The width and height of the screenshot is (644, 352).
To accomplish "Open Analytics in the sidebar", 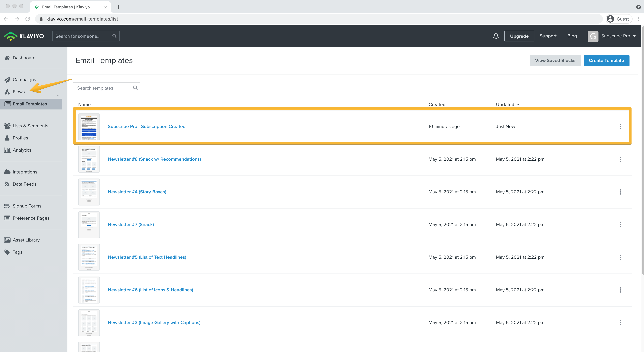I will click(x=22, y=150).
